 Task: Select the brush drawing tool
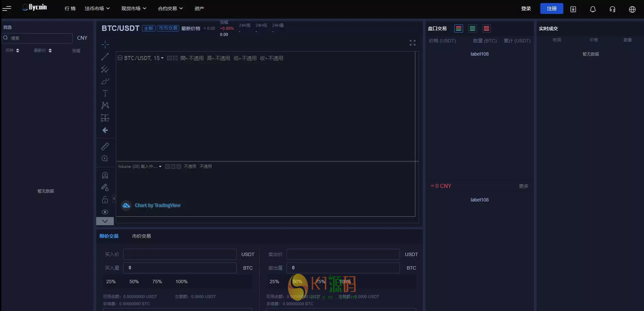click(105, 81)
